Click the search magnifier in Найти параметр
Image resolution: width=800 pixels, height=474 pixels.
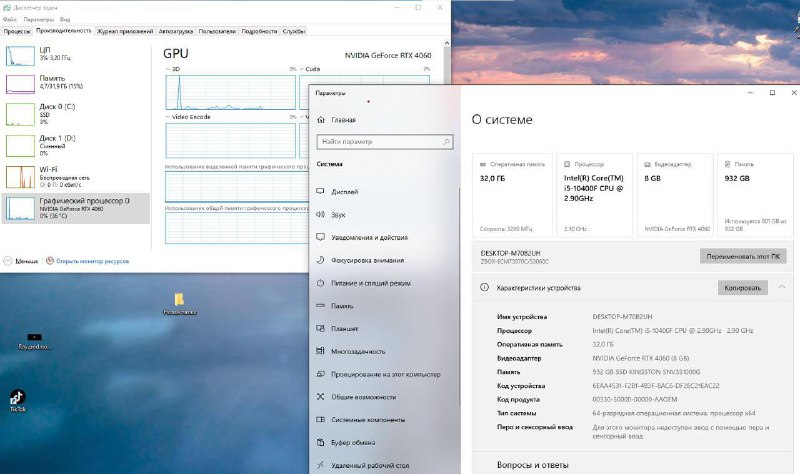(446, 141)
